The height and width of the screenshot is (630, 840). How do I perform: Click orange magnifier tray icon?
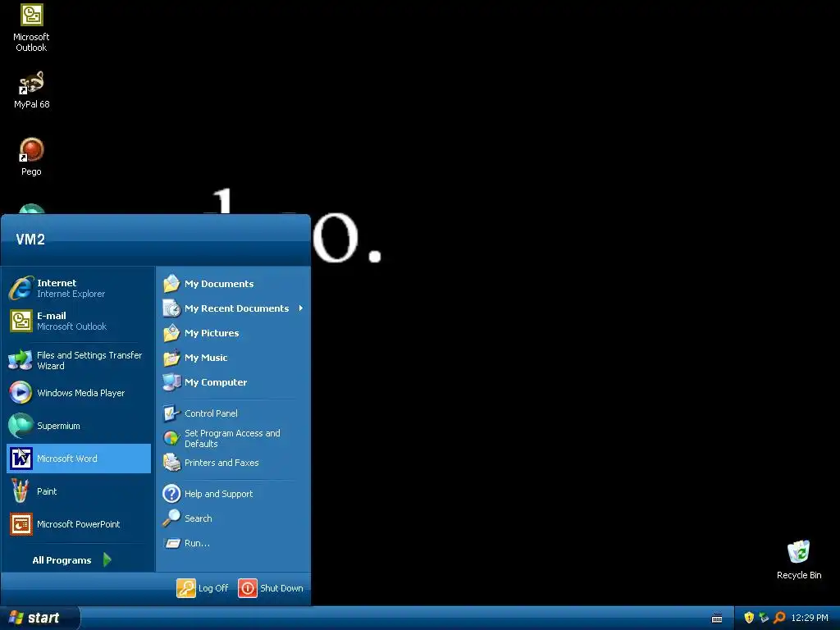pyautogui.click(x=779, y=618)
